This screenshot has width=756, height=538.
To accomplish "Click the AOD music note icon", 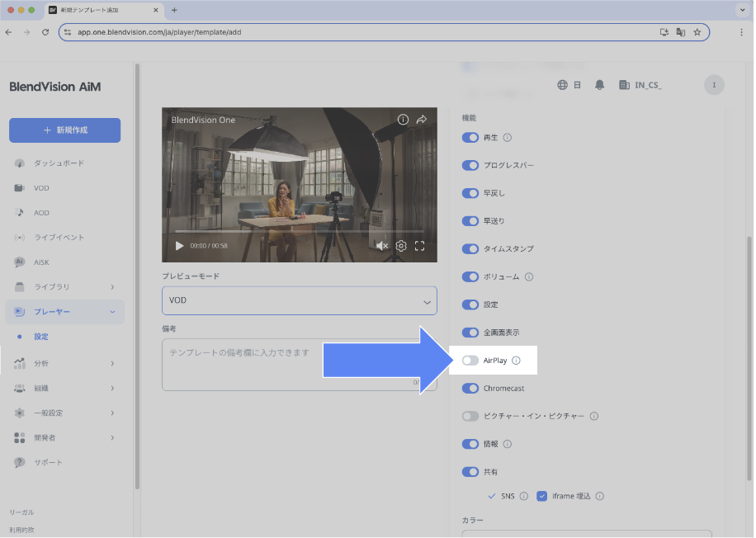I will pyautogui.click(x=19, y=213).
